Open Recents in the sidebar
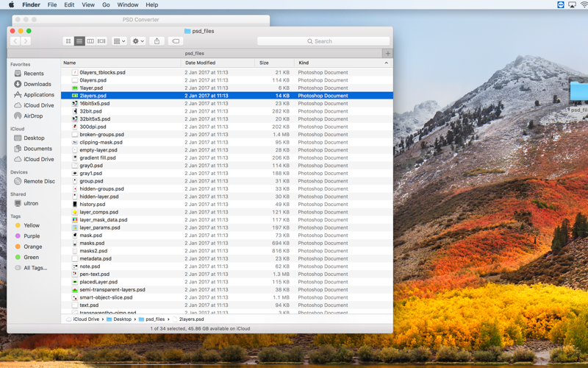Viewport: 588px width, 368px height. [34, 74]
